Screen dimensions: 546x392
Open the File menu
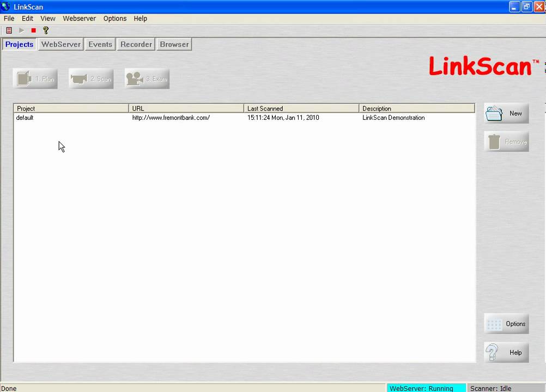tap(9, 19)
